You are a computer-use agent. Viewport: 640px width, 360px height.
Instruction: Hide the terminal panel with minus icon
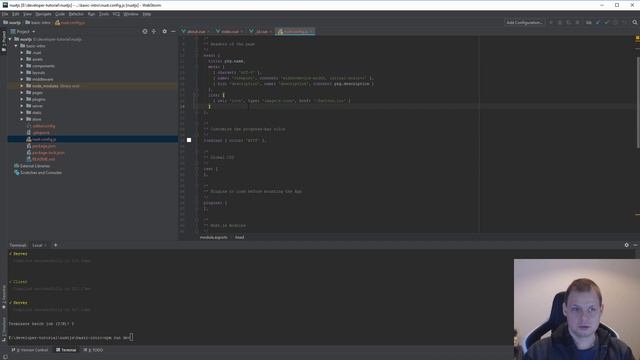tap(635, 245)
